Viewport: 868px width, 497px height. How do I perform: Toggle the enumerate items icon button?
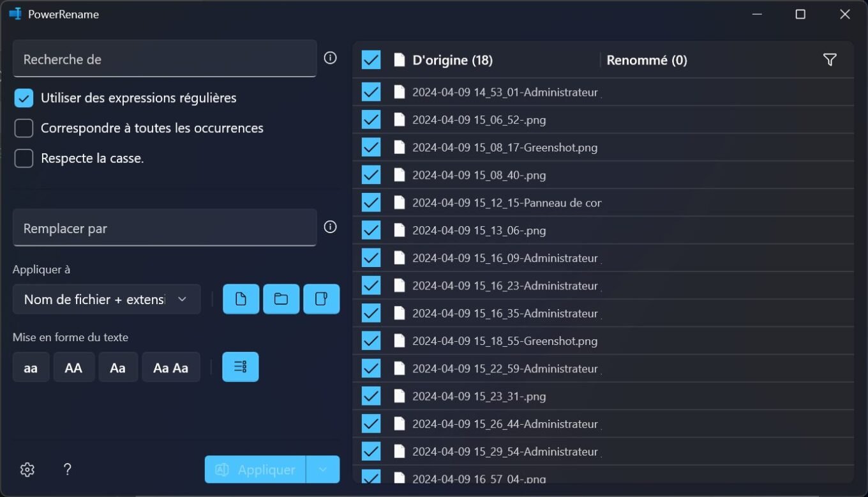pos(240,367)
